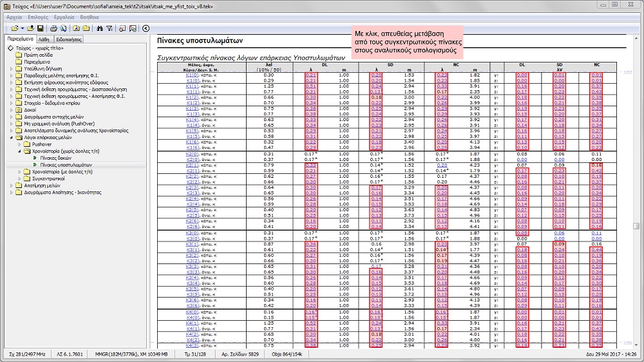
Task: Click the funnel filter toolbar icon
Action: [109, 28]
